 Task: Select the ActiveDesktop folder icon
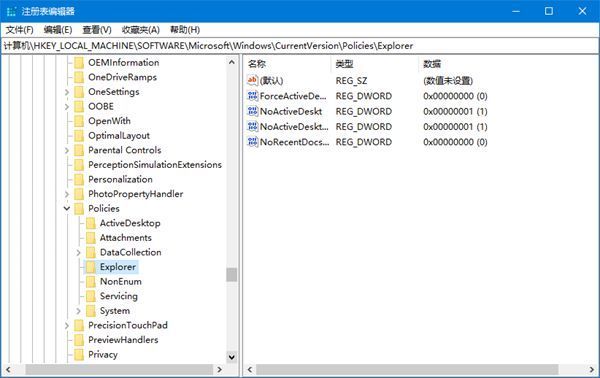tap(91, 223)
